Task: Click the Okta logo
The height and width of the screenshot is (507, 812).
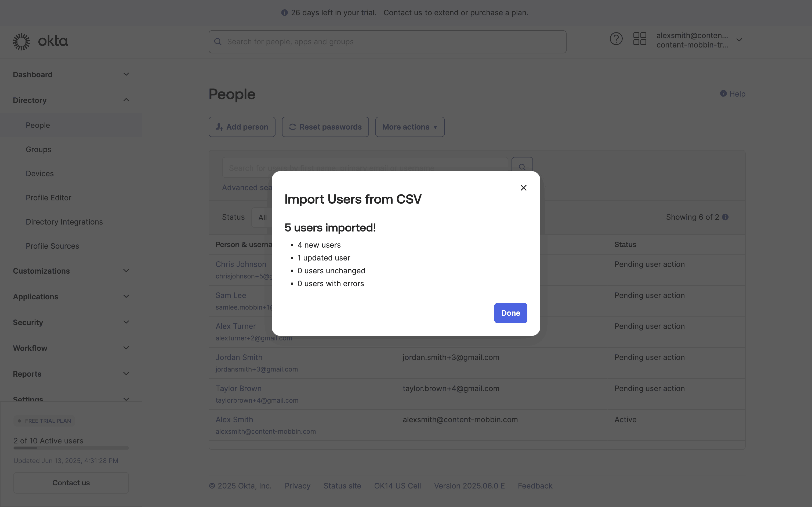Action: point(40,42)
